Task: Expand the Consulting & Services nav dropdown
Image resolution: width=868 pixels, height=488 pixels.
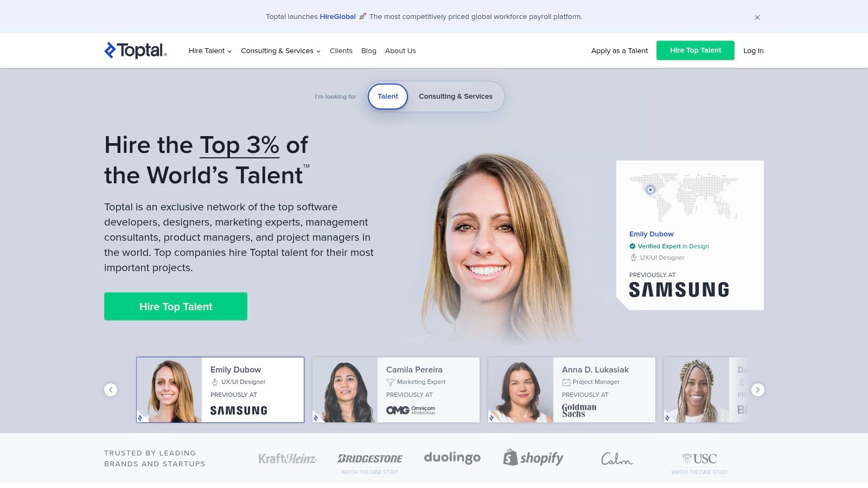Action: [x=280, y=51]
